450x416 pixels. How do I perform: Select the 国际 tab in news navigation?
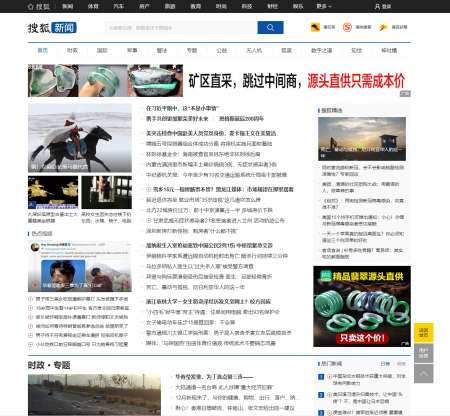tap(102, 50)
